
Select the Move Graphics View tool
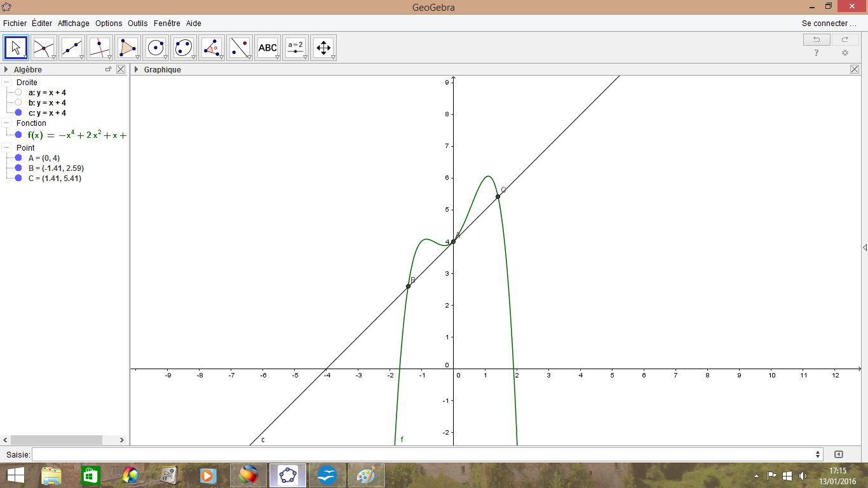tap(323, 48)
